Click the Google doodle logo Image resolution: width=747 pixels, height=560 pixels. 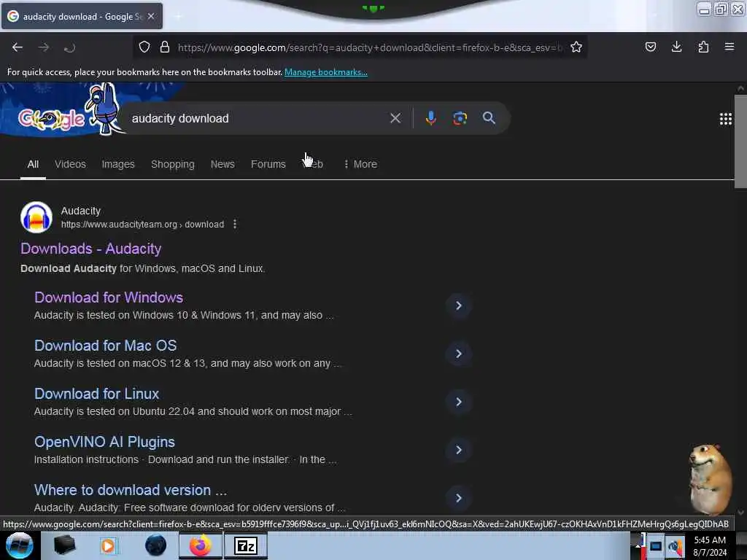[x=52, y=119]
